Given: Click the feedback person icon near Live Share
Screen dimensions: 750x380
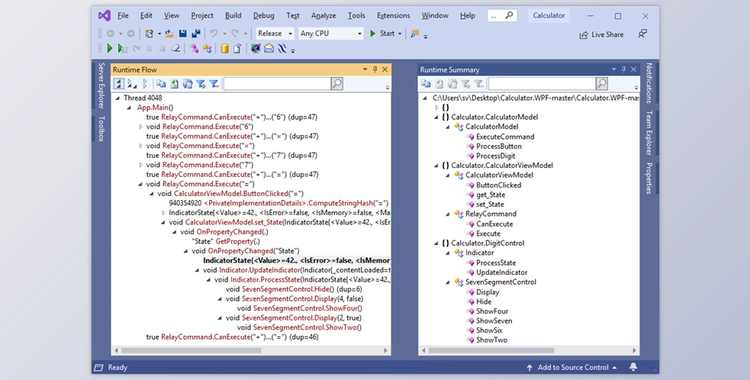Looking at the screenshot, I should 642,34.
